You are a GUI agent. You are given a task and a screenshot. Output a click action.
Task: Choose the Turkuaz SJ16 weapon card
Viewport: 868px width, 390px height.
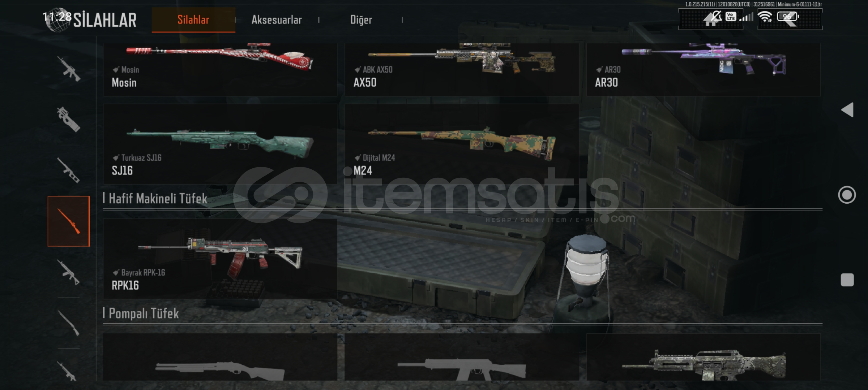coord(220,144)
